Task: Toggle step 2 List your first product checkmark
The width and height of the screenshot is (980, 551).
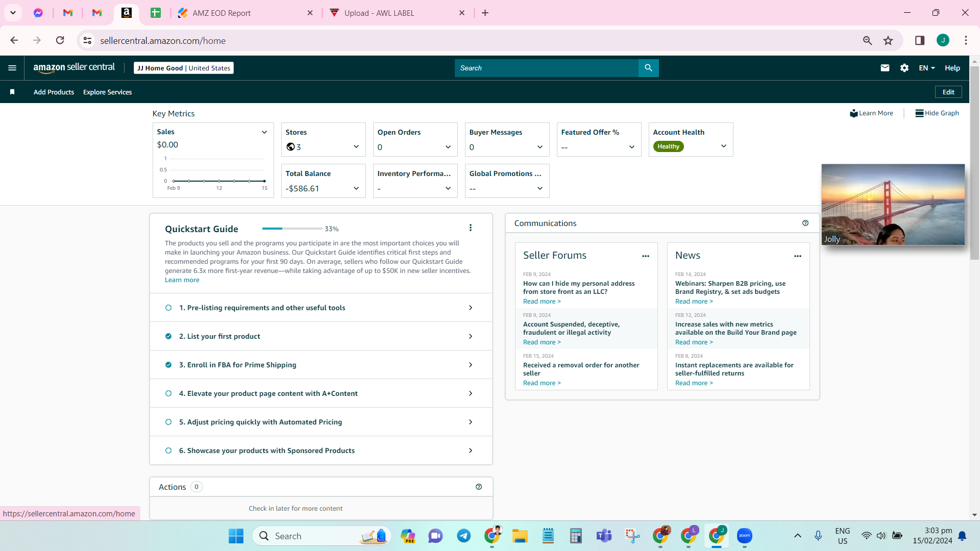Action: pyautogui.click(x=168, y=336)
